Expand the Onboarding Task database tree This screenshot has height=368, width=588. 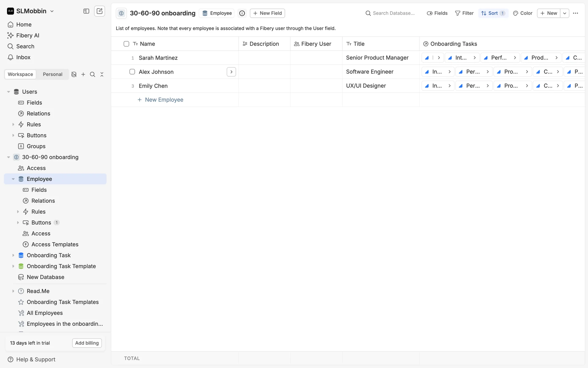(x=13, y=255)
